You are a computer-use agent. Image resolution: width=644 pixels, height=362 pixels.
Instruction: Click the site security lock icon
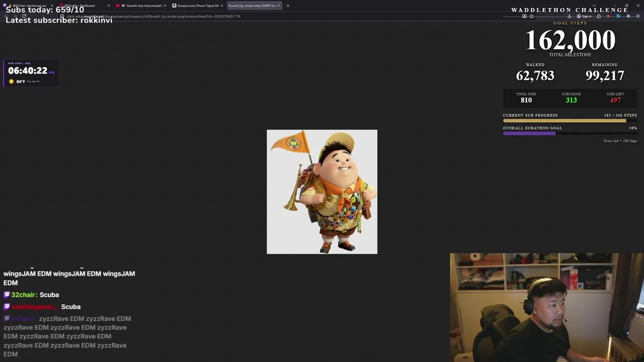(x=62, y=16)
